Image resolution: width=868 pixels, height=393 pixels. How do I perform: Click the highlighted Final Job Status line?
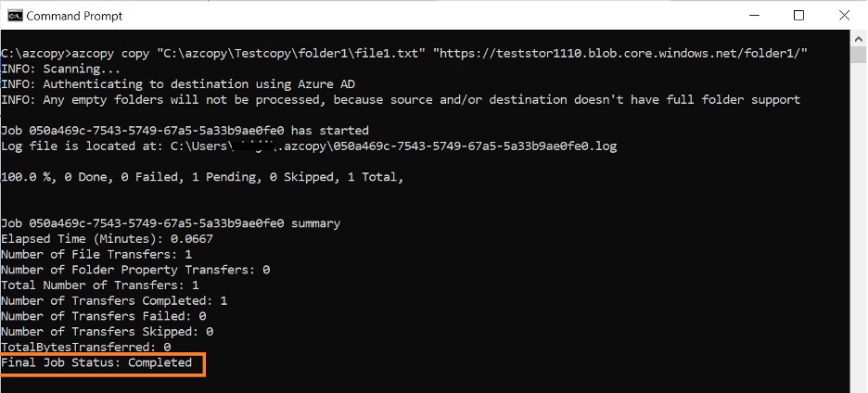click(96, 362)
